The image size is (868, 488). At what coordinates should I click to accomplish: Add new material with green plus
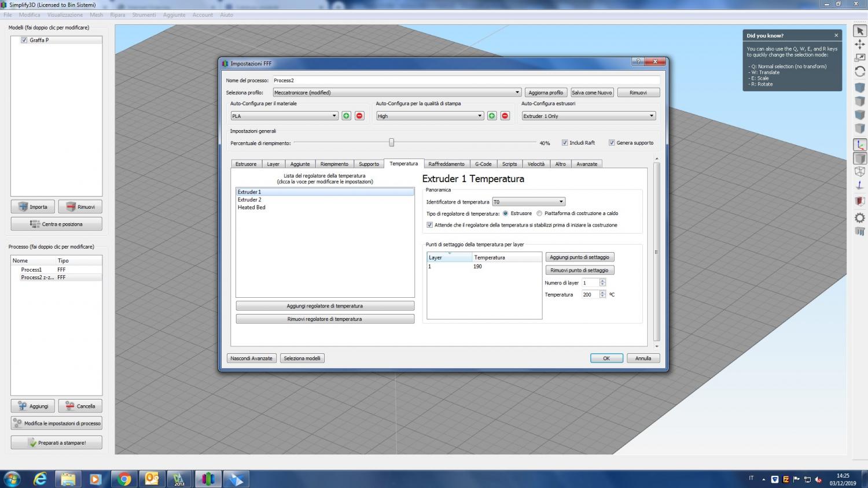346,116
